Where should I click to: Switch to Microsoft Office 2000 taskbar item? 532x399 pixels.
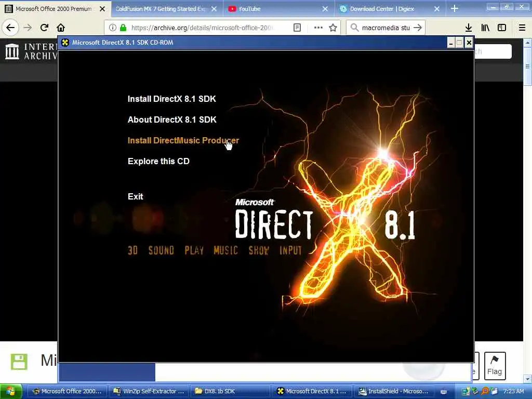pyautogui.click(x=66, y=391)
